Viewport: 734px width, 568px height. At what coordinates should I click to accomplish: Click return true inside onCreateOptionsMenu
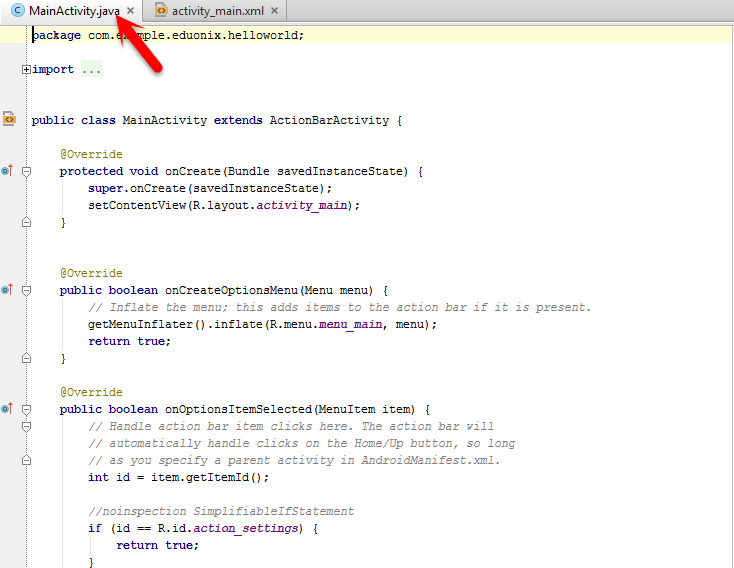[130, 341]
